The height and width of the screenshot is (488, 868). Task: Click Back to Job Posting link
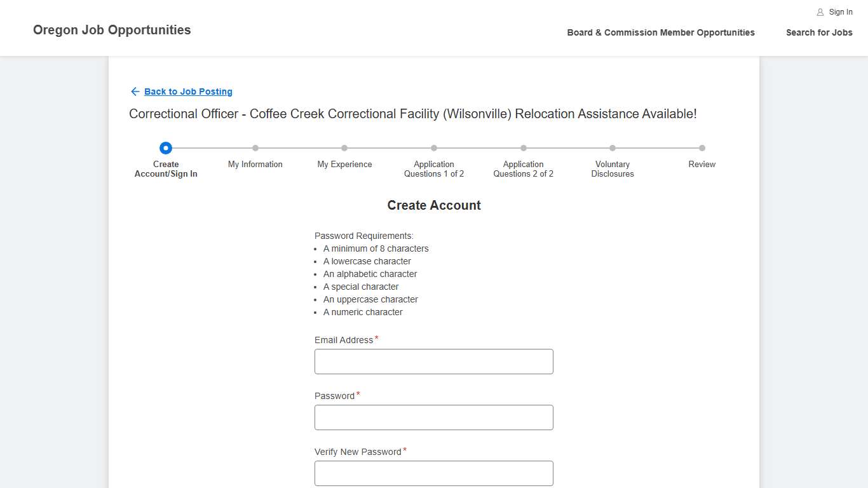[x=188, y=91]
